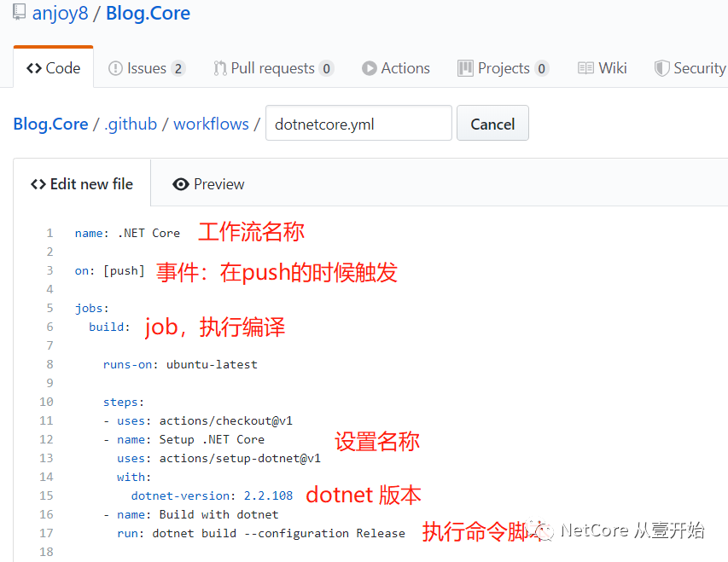Switch to the Preview tab
The width and height of the screenshot is (728, 562).
click(208, 184)
